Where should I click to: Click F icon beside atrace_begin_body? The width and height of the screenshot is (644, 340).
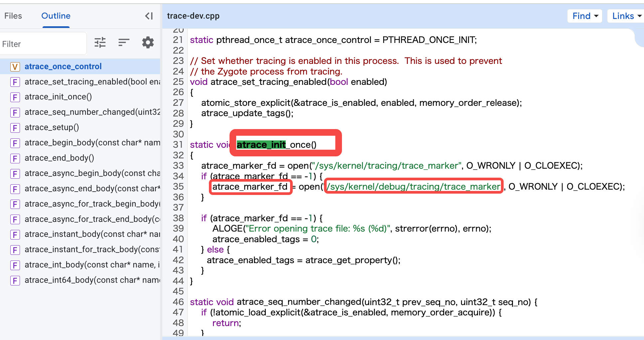[x=15, y=143]
